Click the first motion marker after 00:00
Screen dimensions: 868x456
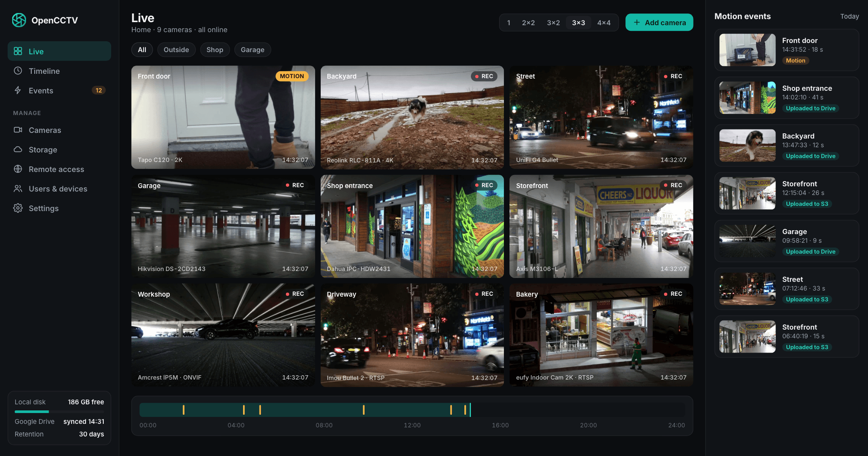point(184,410)
